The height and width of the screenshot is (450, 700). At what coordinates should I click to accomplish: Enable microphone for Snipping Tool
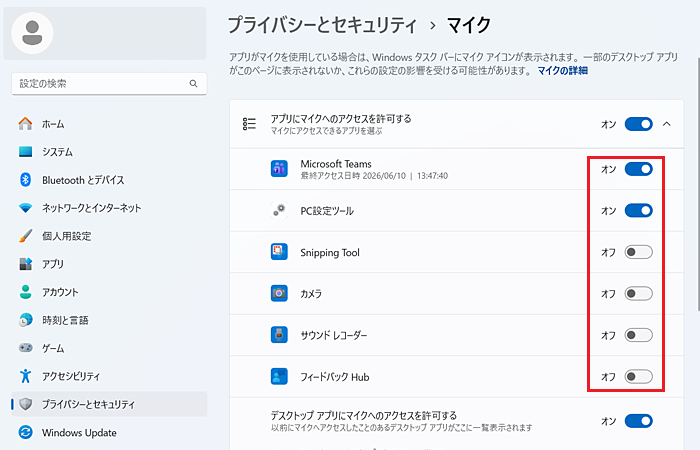[x=638, y=252]
